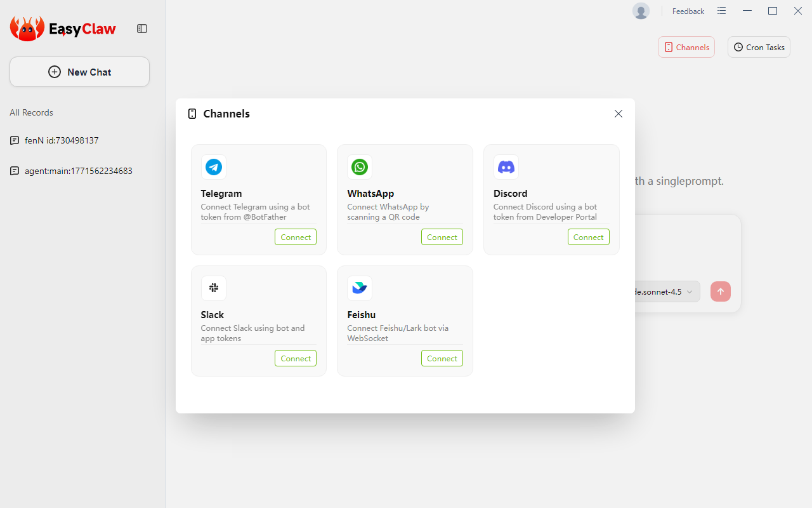Screen dimensions: 812x508
Task: Connect WhatsApp by clicking its Connect button
Action: tap(442, 237)
